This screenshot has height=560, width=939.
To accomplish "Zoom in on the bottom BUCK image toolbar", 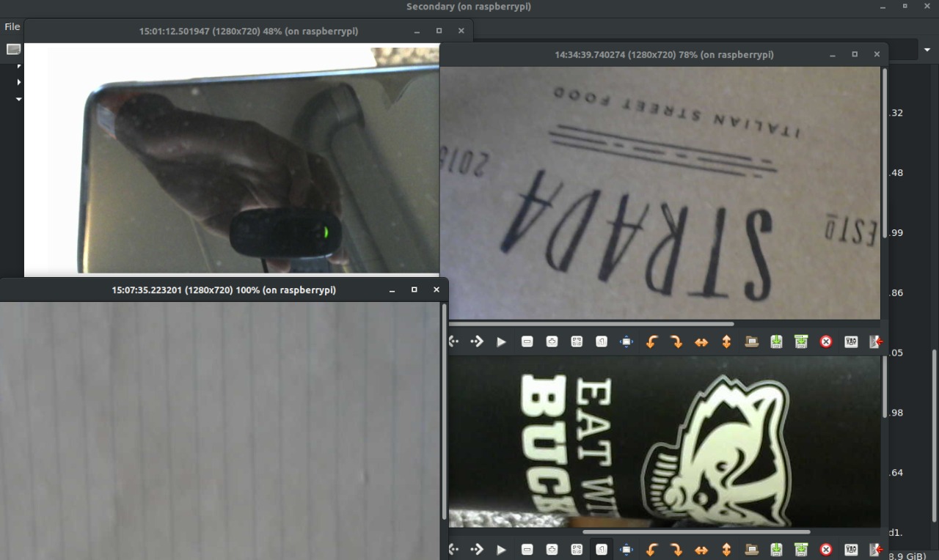I will [552, 549].
